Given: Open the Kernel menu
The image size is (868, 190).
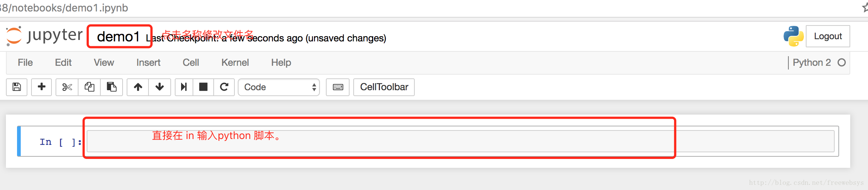Looking at the screenshot, I should tap(235, 62).
